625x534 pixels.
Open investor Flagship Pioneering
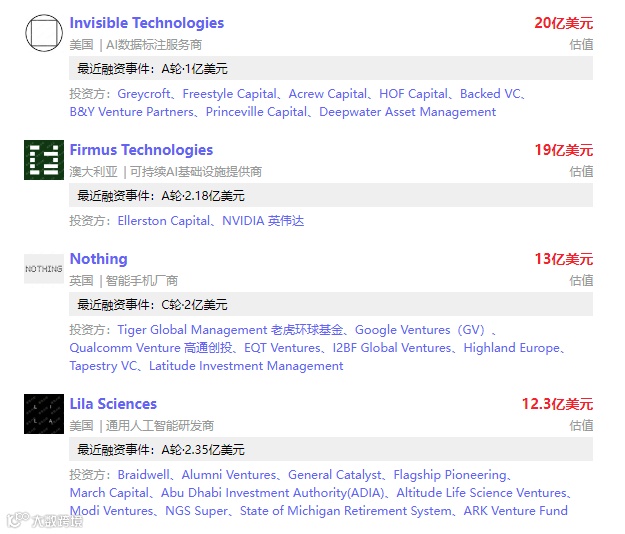pyautogui.click(x=450, y=475)
